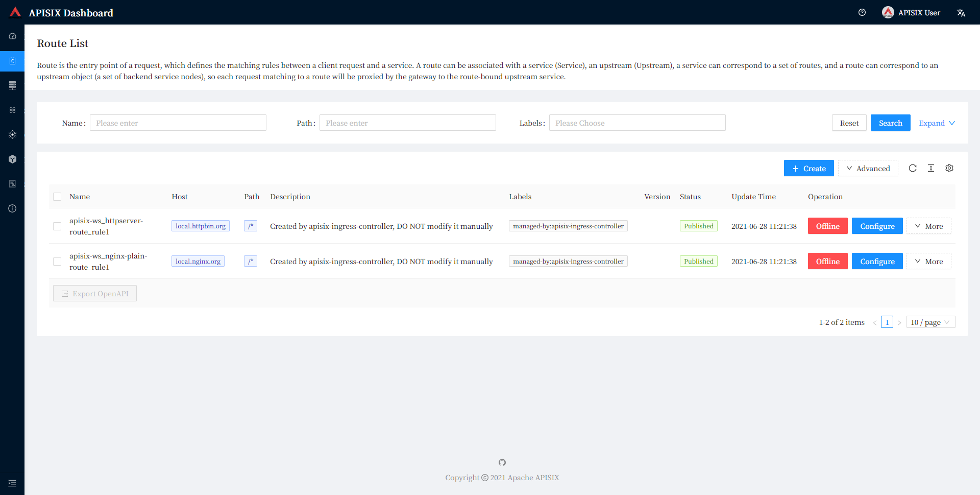The image size is (980, 495).
Task: Configure the httpserver route
Action: pos(877,226)
